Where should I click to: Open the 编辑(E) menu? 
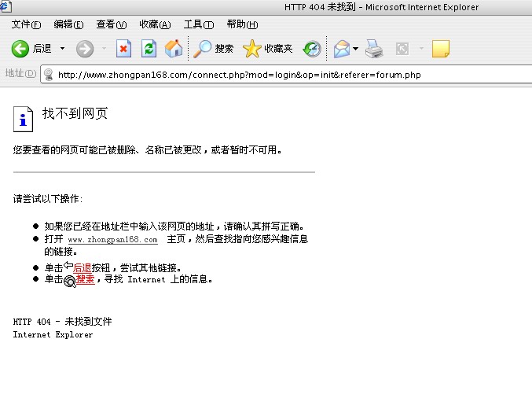tap(68, 24)
